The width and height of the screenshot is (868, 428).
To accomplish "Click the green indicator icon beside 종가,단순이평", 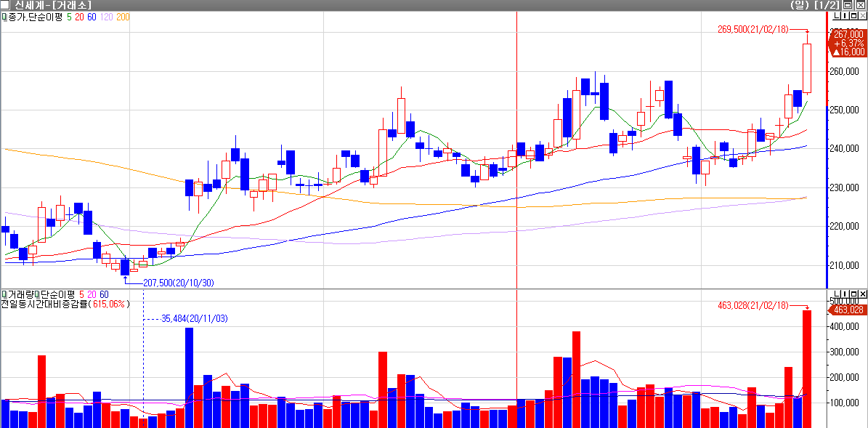I will pos(4,17).
